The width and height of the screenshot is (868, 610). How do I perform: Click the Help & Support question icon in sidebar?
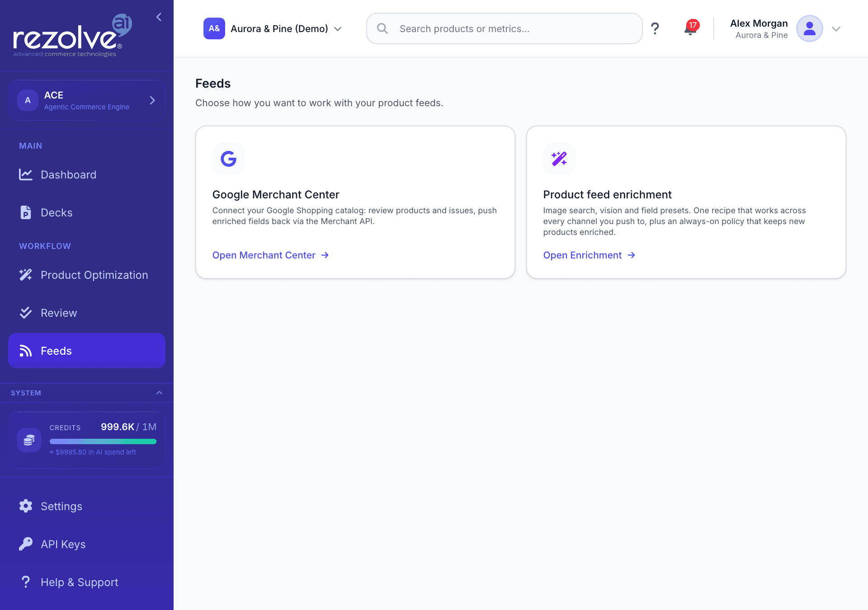tap(26, 582)
